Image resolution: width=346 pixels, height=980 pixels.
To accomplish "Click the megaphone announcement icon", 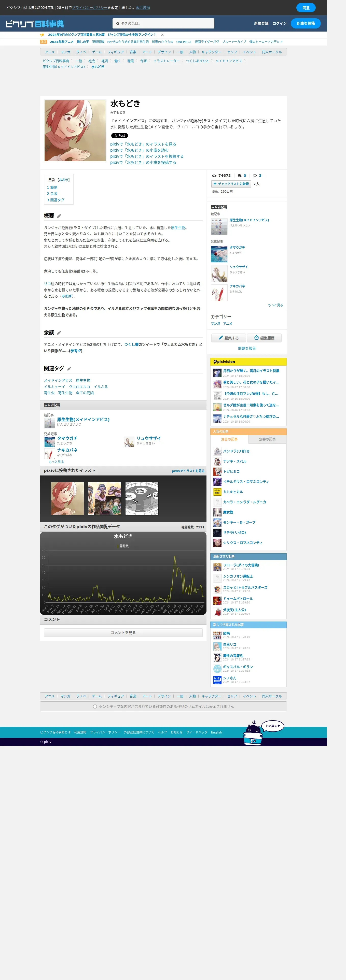I will [42, 35].
